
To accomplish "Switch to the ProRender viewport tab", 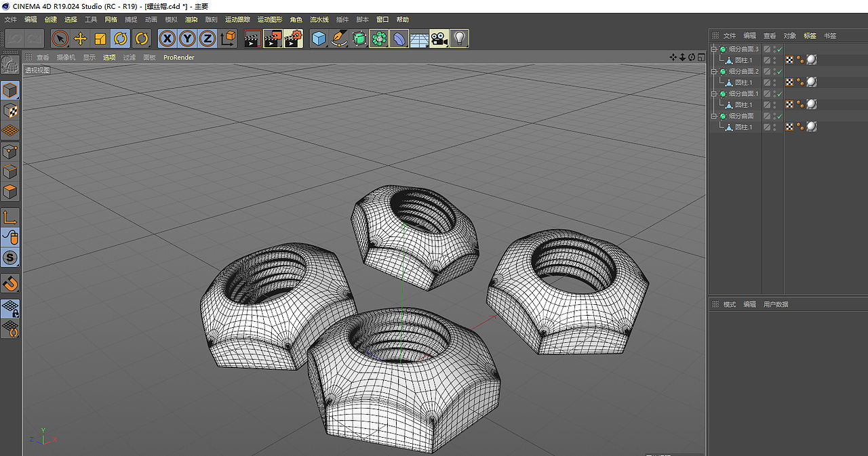I will [x=178, y=58].
